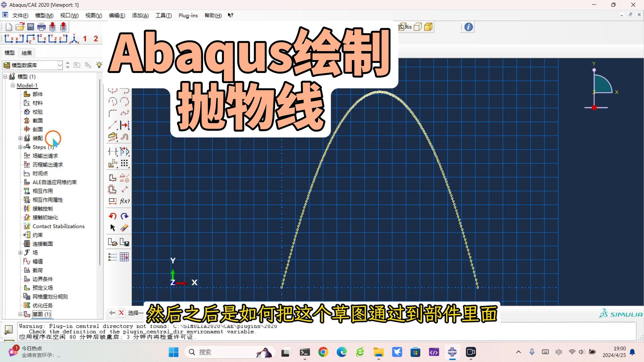
Task: Click the redo sketch action icon
Action: click(124, 216)
